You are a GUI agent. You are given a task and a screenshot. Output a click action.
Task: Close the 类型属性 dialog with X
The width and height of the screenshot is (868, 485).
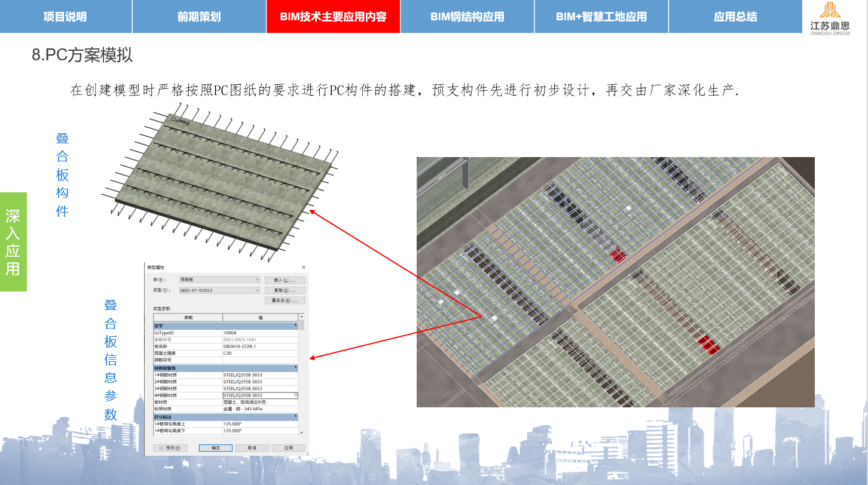pyautogui.click(x=304, y=268)
